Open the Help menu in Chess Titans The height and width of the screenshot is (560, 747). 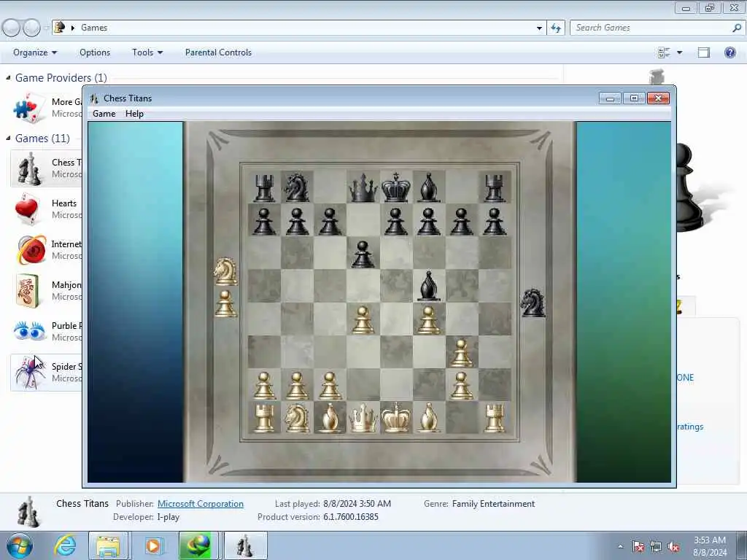[x=134, y=114]
